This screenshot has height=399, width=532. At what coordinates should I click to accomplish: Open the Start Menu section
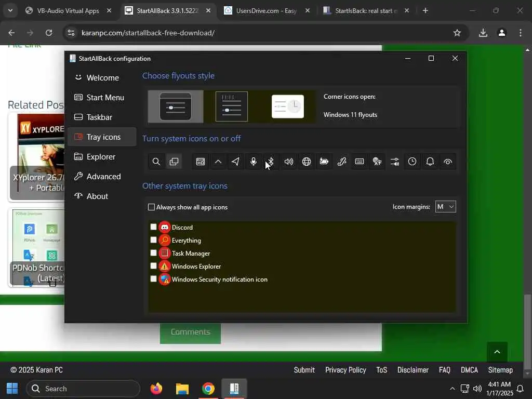[x=102, y=97]
